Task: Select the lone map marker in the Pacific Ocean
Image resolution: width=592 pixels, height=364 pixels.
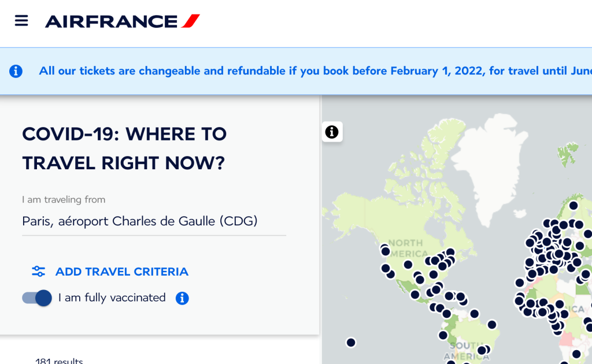Action: point(351,343)
